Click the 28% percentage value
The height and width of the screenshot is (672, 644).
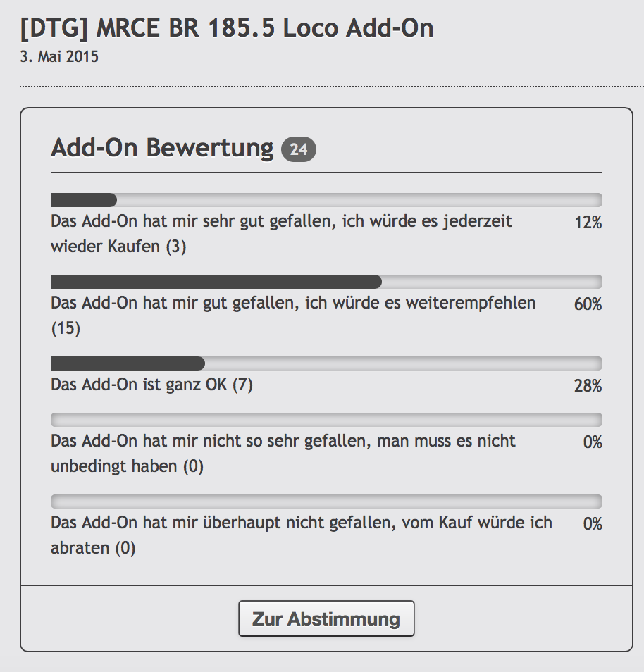tap(588, 386)
